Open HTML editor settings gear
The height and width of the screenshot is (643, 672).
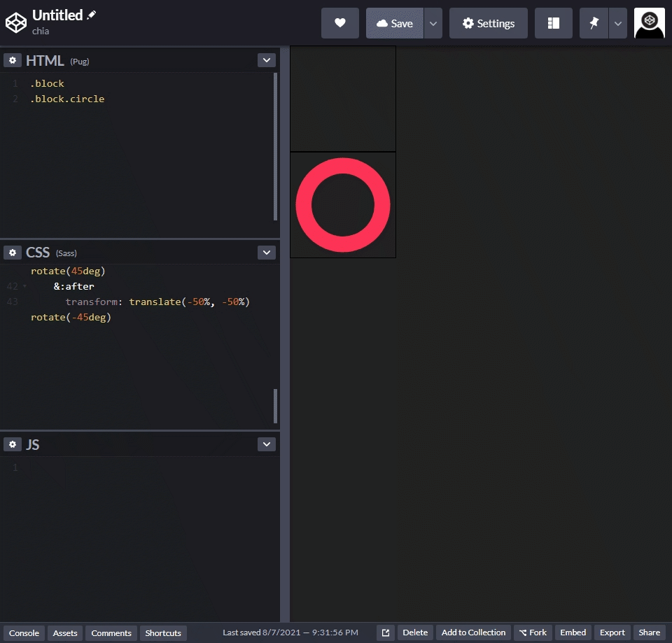[x=13, y=60]
